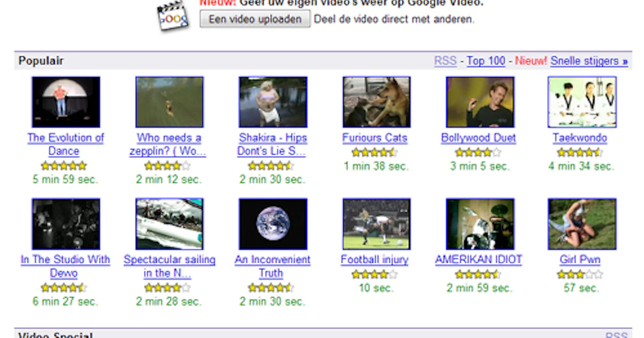Viewport: 644px width, 338px height.
Task: Click the 'Spectacular sailing' boat thumbnail
Action: click(x=170, y=224)
